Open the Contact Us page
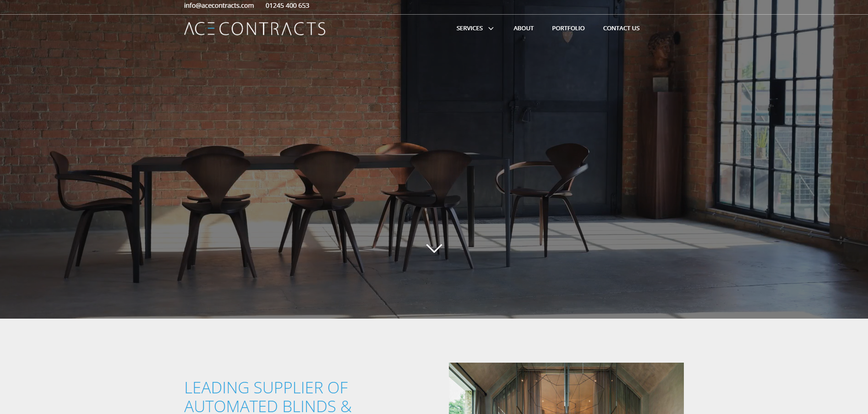The width and height of the screenshot is (868, 414). pos(621,28)
